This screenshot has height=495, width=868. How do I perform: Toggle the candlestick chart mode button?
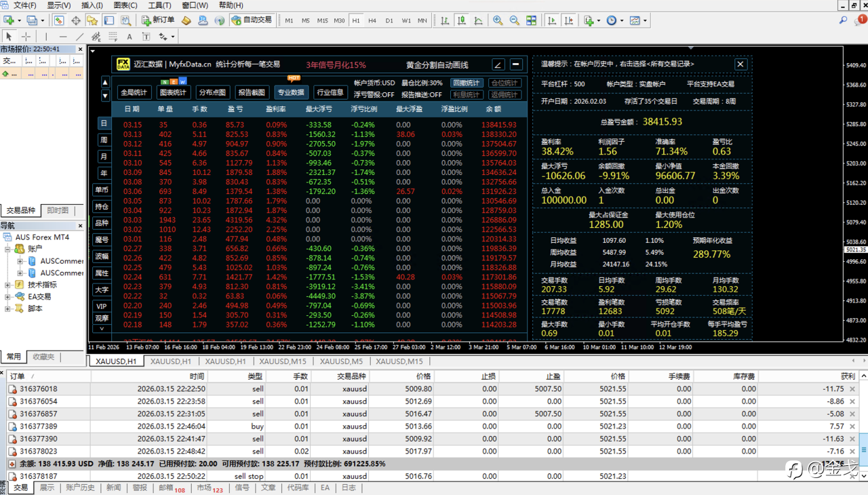(x=462, y=20)
